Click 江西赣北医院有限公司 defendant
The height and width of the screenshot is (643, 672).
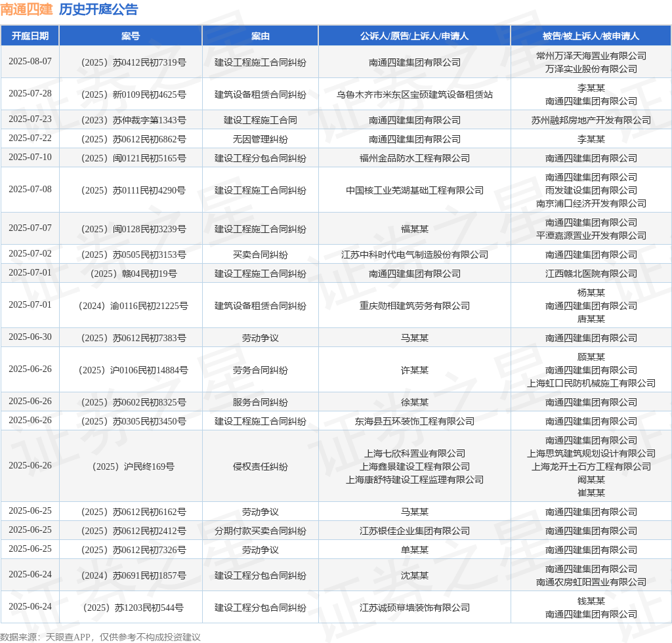click(x=591, y=274)
